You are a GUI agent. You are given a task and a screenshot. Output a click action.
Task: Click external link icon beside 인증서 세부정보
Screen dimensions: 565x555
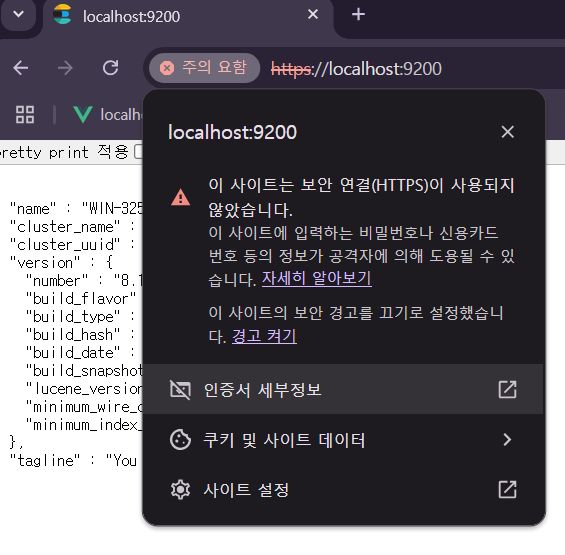507,389
